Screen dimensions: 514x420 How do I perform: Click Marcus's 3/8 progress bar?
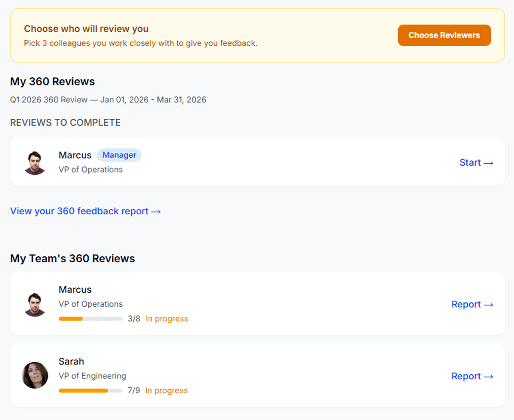pyautogui.click(x=91, y=319)
